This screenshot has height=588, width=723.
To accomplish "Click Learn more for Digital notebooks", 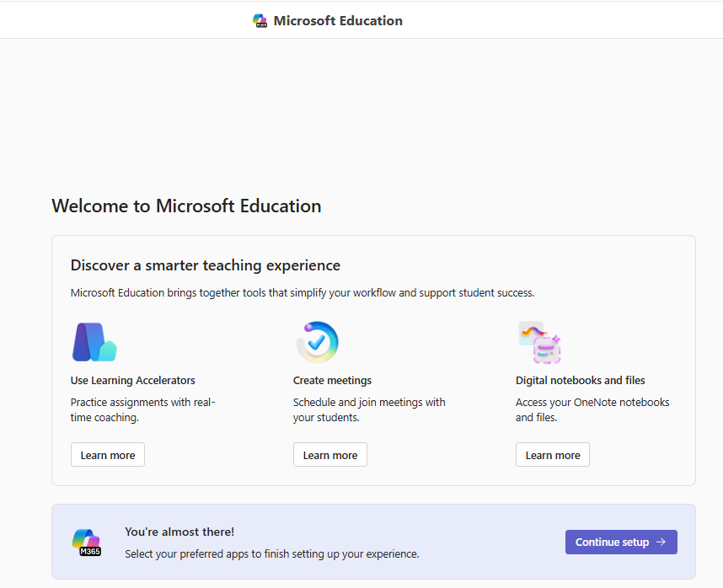I will click(552, 454).
